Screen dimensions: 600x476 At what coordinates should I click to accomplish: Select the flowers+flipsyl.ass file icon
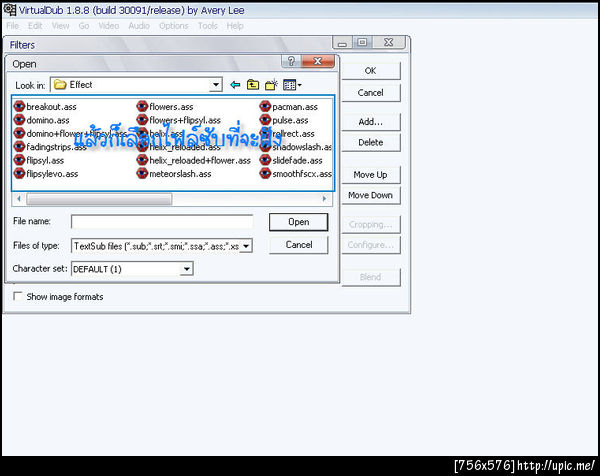point(142,120)
